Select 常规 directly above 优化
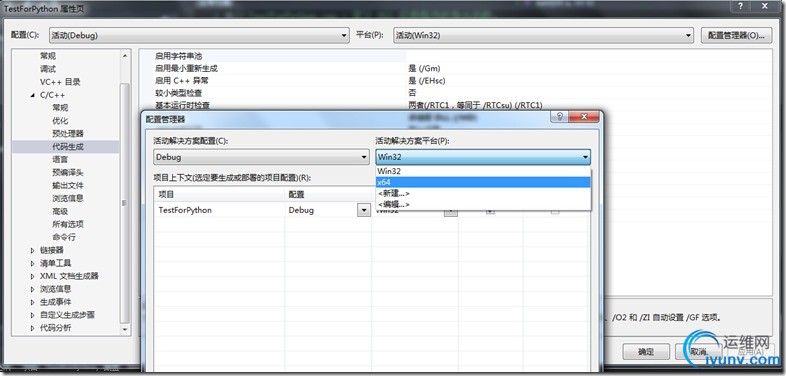 coord(60,108)
